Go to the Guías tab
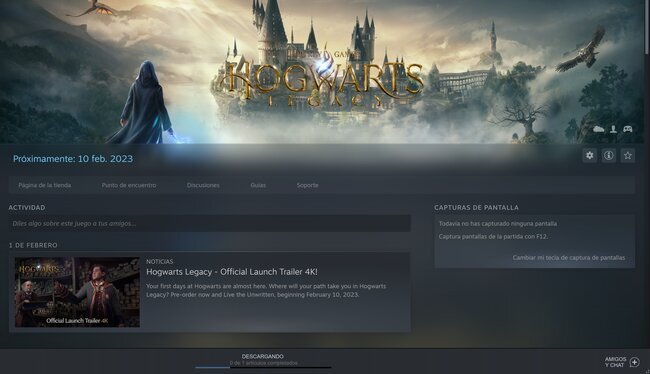 258,185
